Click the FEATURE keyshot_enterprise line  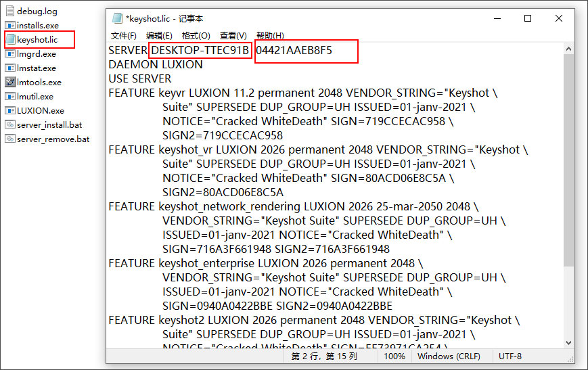pos(265,264)
